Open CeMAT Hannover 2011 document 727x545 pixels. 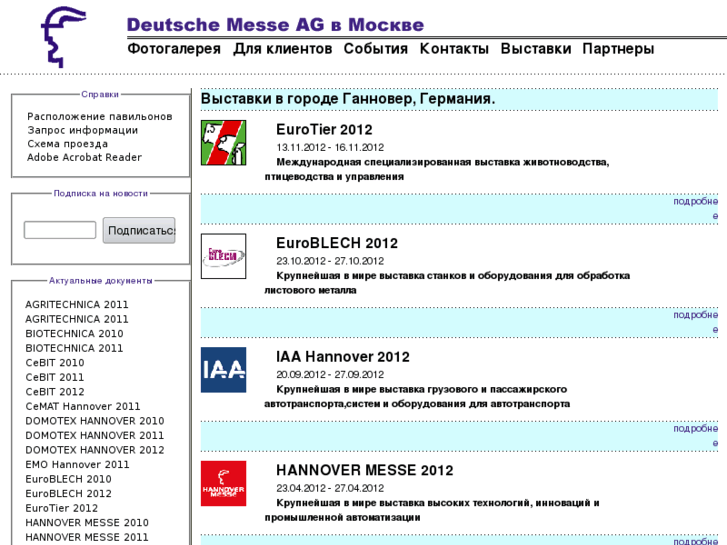pyautogui.click(x=83, y=406)
